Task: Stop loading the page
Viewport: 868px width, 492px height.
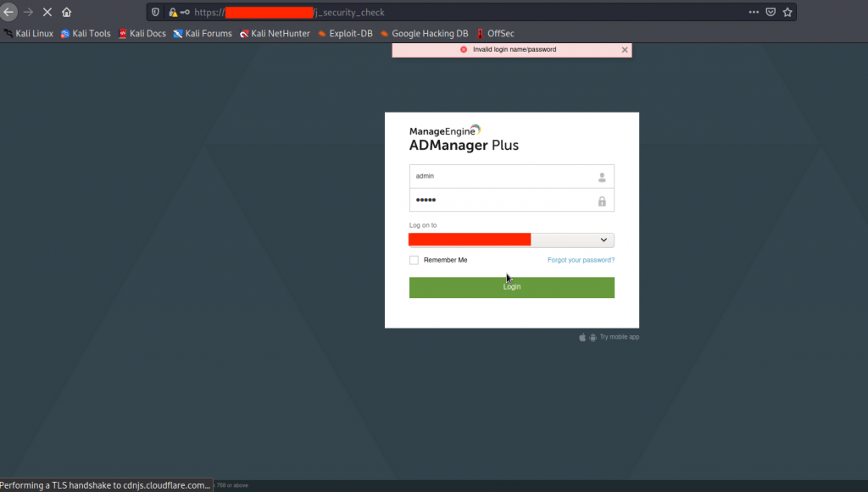Action: (x=47, y=12)
